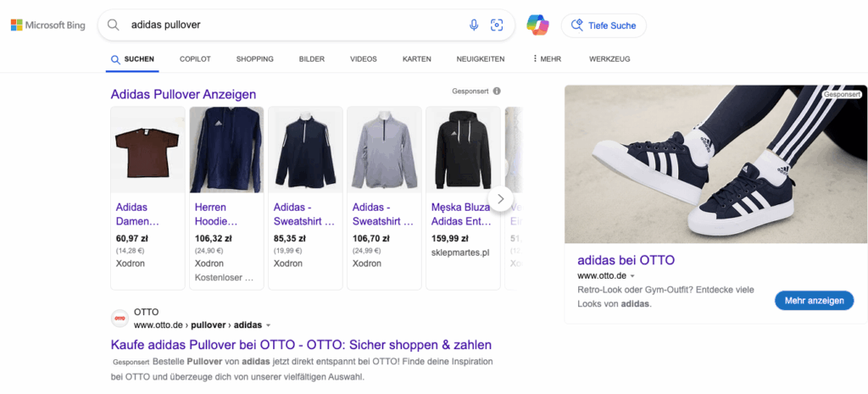Open the Adidas Sweatshirt link above 85,35 zł

click(x=304, y=214)
